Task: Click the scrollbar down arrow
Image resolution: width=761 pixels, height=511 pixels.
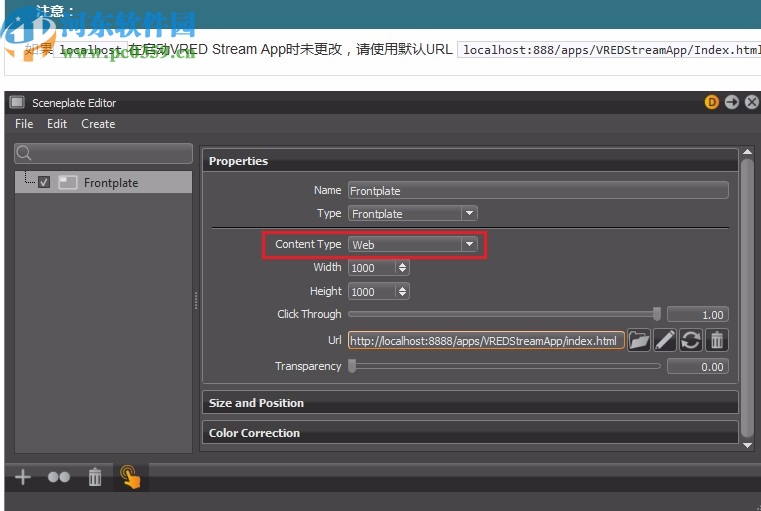Action: click(x=747, y=445)
